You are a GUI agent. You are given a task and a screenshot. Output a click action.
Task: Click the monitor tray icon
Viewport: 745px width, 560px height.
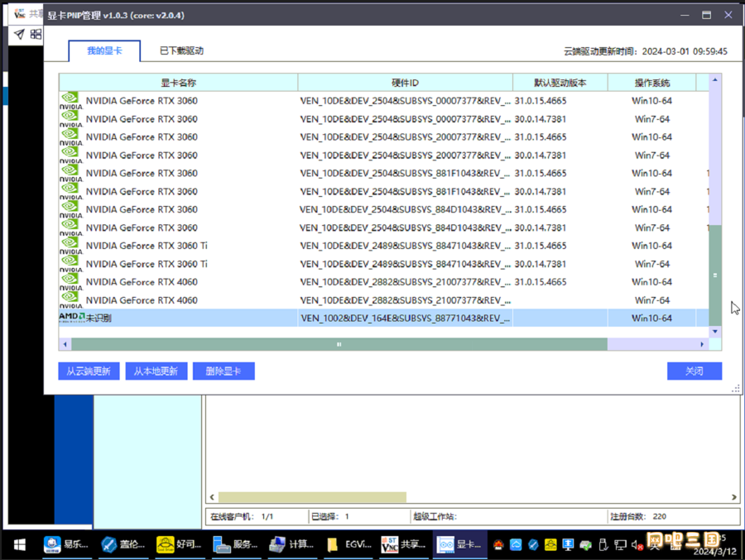[x=568, y=545]
